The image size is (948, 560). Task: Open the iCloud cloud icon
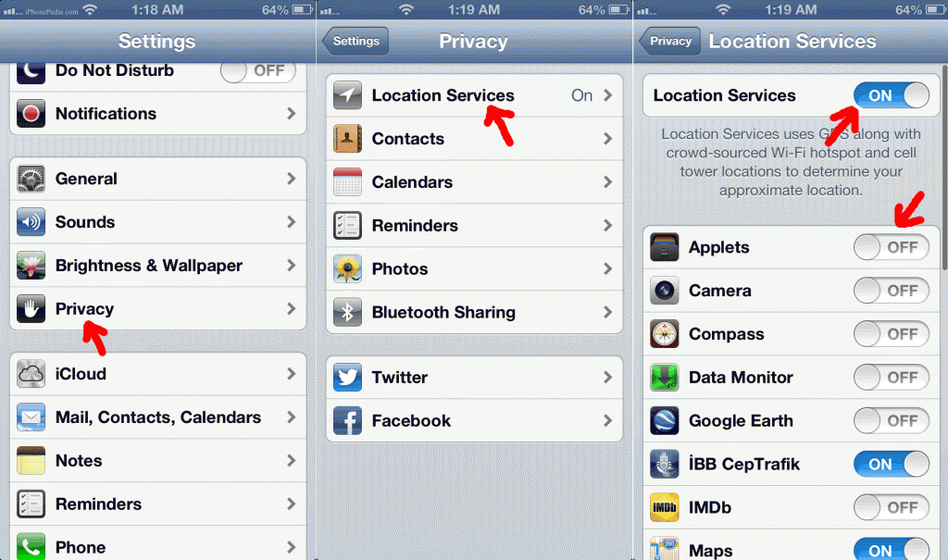point(31,374)
